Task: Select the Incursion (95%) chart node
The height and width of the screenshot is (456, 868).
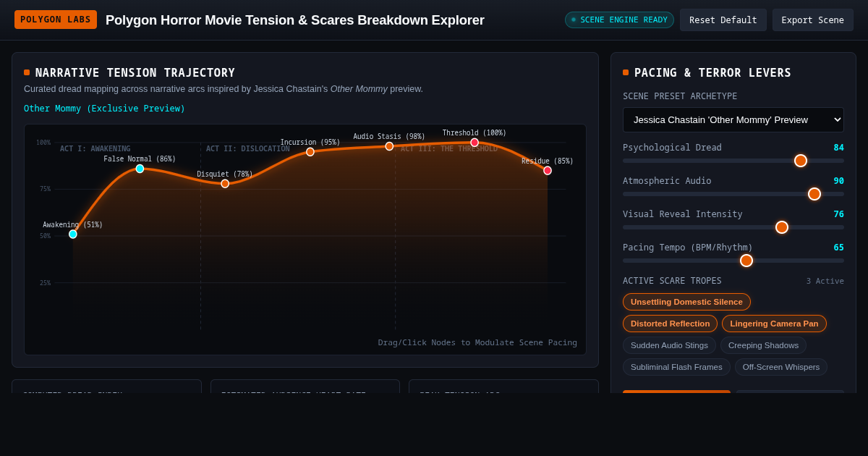Action: (x=310, y=152)
